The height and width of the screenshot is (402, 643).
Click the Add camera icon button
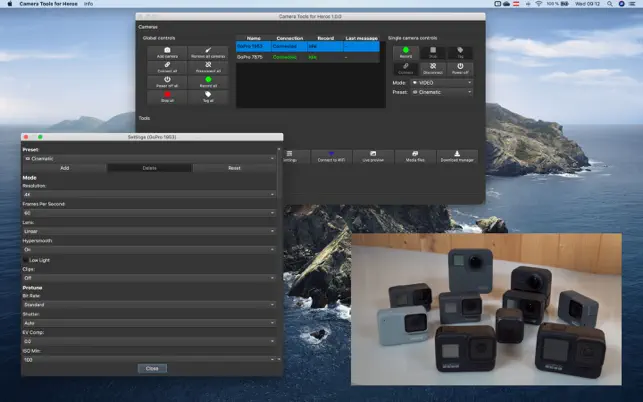(x=167, y=53)
